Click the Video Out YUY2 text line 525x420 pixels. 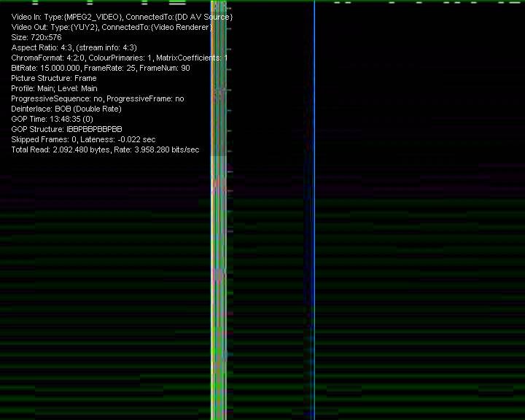(x=112, y=27)
